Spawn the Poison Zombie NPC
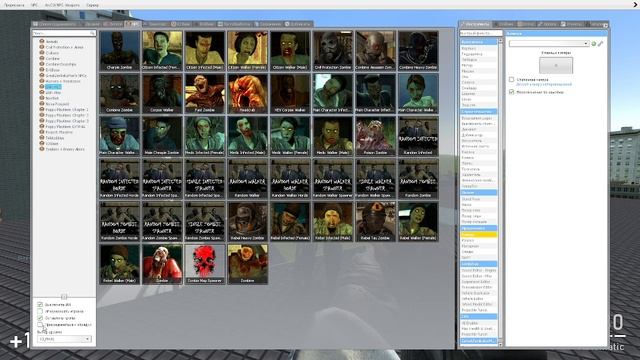The height and width of the screenshot is (360, 640). [x=376, y=136]
